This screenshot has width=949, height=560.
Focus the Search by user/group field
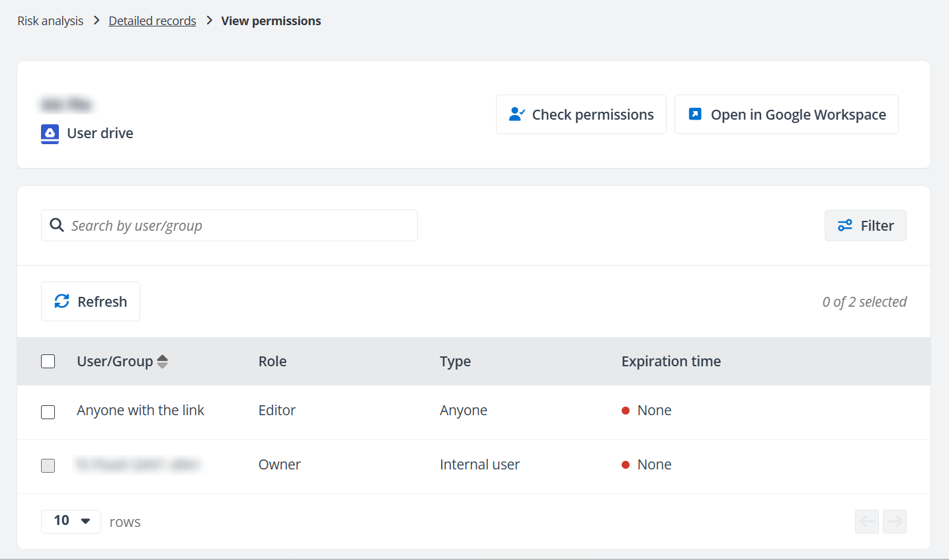click(229, 225)
